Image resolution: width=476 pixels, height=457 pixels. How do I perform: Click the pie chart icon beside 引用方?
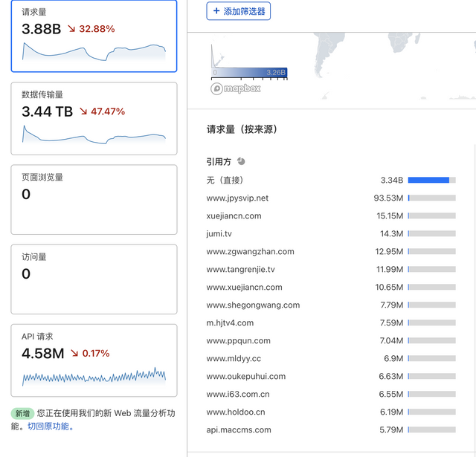tap(241, 161)
